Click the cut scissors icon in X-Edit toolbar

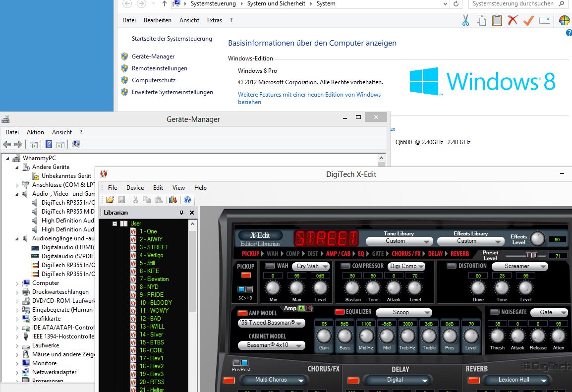click(x=135, y=199)
